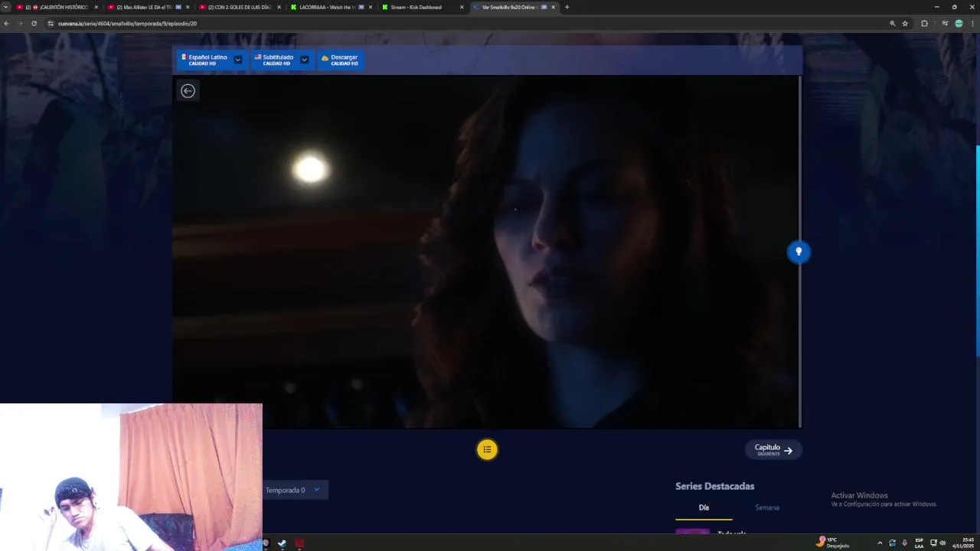This screenshot has width=980, height=551.
Task: Click the browser forward arrow
Action: pyautogui.click(x=20, y=24)
